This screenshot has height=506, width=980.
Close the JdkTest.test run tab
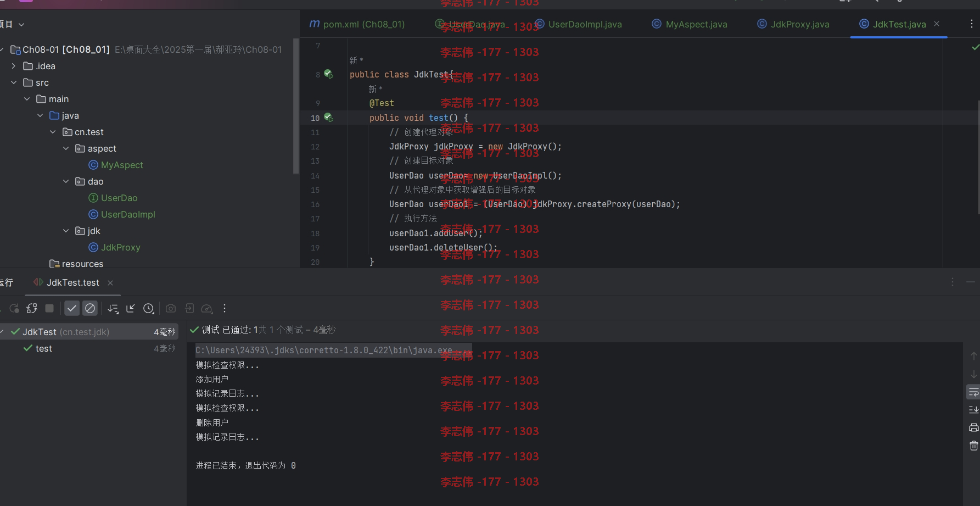(x=110, y=283)
